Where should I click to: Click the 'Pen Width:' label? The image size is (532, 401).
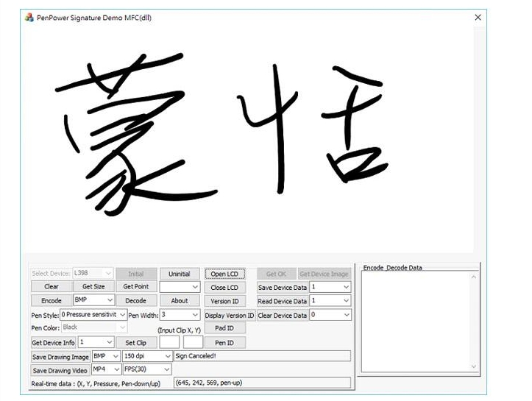coord(143,316)
